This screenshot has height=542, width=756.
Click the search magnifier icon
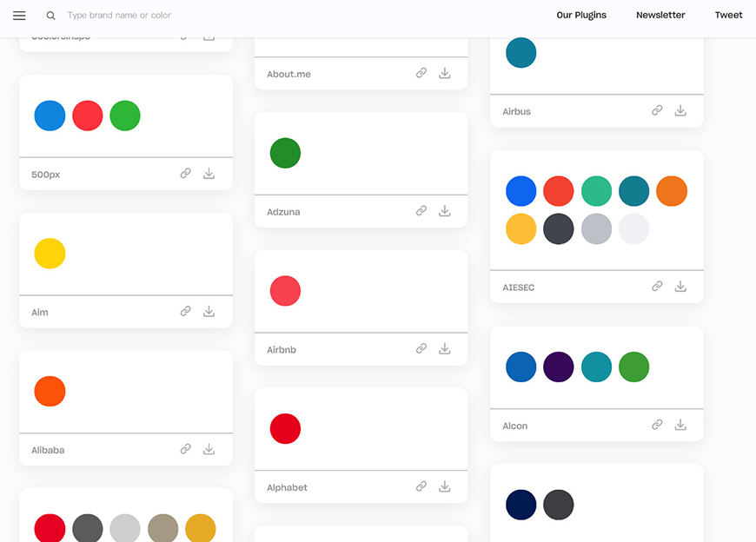51,16
